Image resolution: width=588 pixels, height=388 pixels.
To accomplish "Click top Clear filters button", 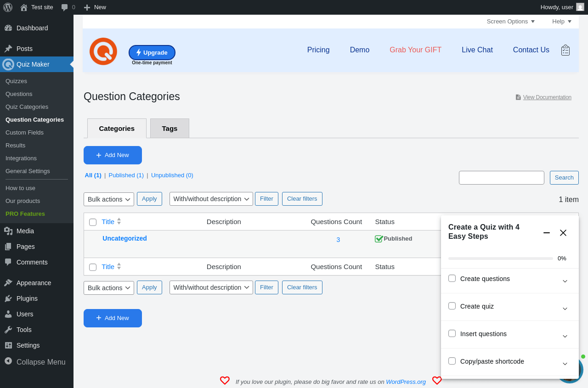I will (302, 199).
